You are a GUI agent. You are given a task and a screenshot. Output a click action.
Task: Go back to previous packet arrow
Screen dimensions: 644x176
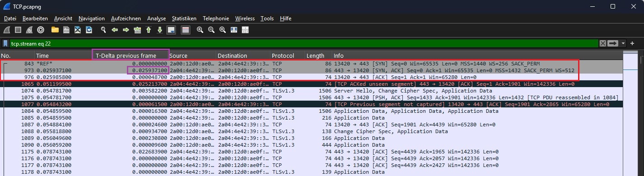(115, 30)
